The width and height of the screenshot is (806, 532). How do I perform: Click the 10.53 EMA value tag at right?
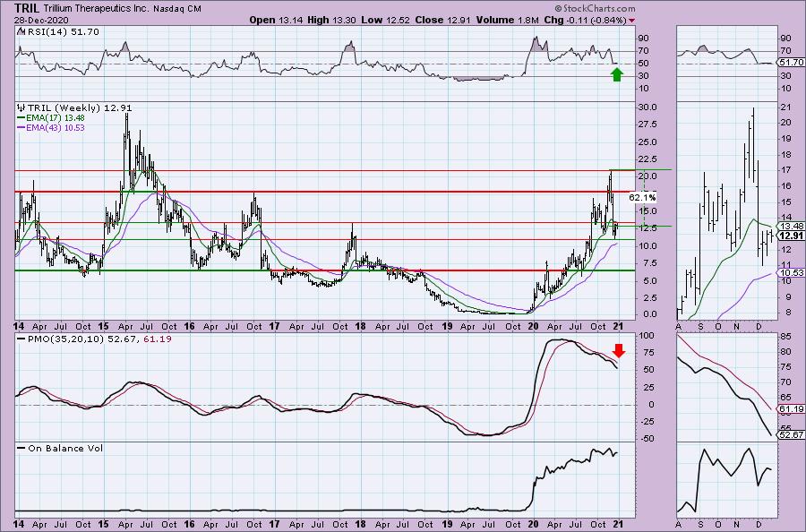pyautogui.click(x=792, y=272)
